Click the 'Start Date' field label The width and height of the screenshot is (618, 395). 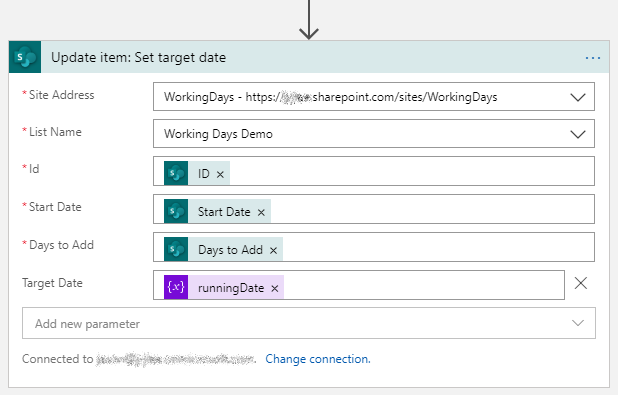point(55,207)
